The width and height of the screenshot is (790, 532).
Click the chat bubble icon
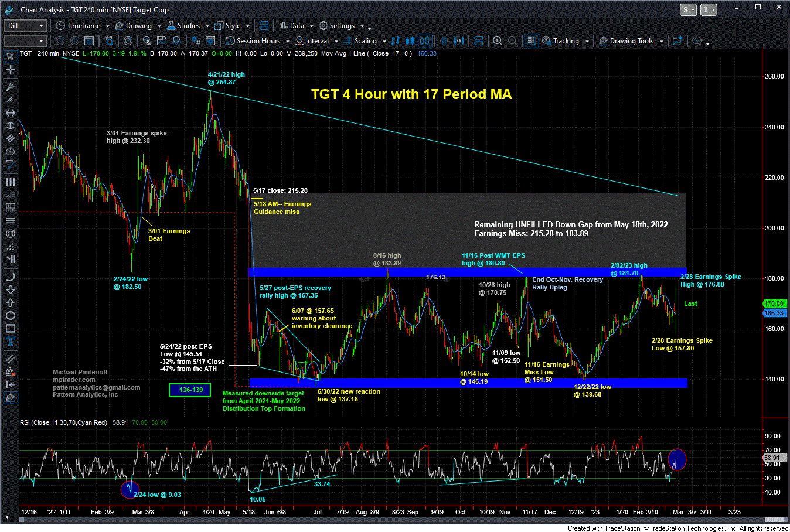point(697,41)
